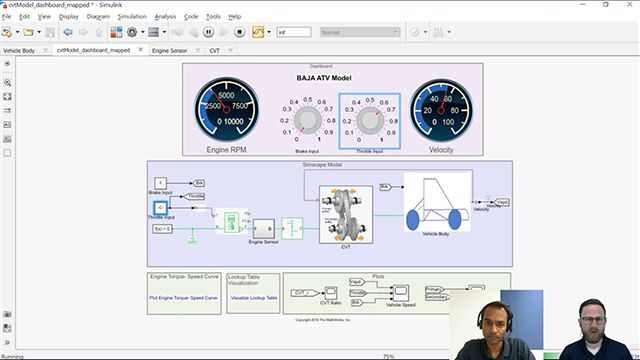Toggle Sample Time display palette icon

click(x=7, y=111)
